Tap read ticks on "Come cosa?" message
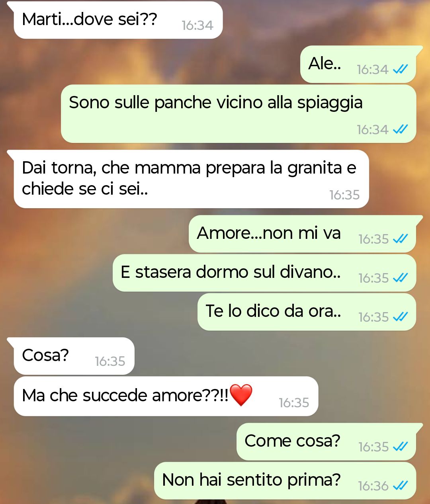The width and height of the screenshot is (430, 504). coord(400,447)
